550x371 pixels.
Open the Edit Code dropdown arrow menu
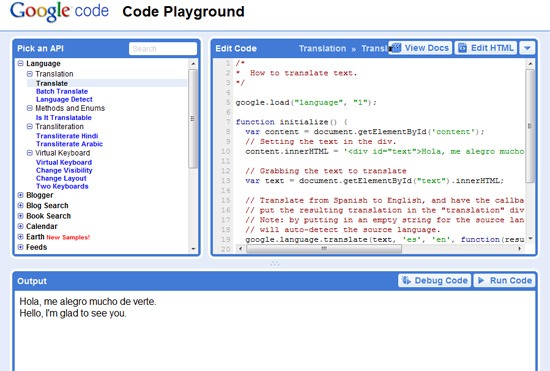[527, 48]
